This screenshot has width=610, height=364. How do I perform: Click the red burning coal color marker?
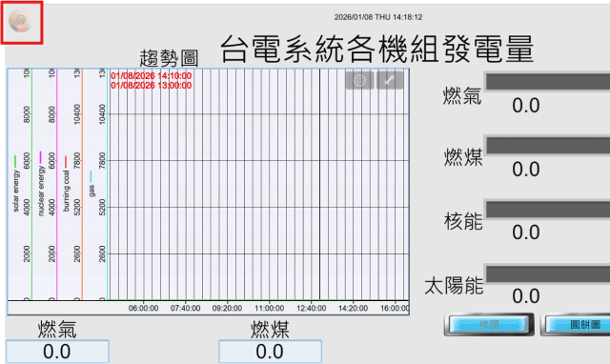(x=66, y=162)
